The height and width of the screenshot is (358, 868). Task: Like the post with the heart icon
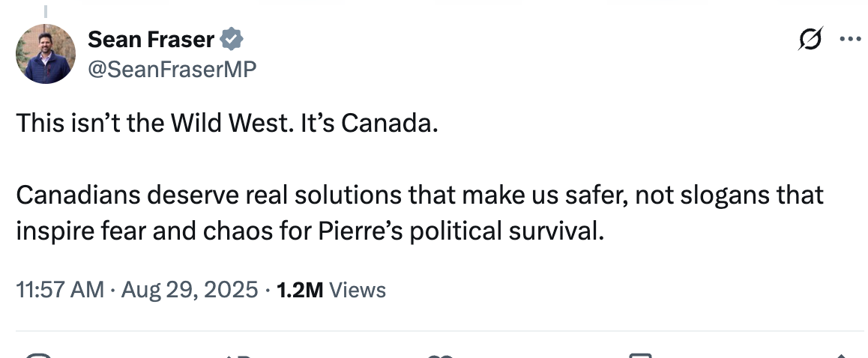click(441, 355)
